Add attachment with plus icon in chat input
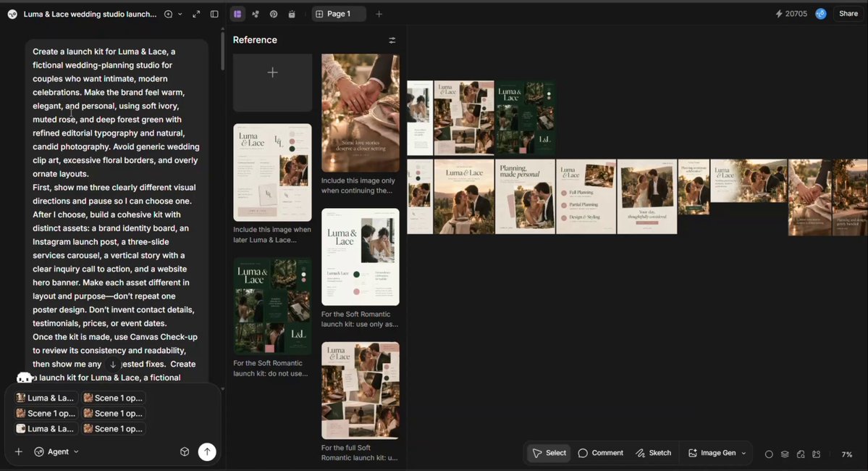 click(18, 451)
